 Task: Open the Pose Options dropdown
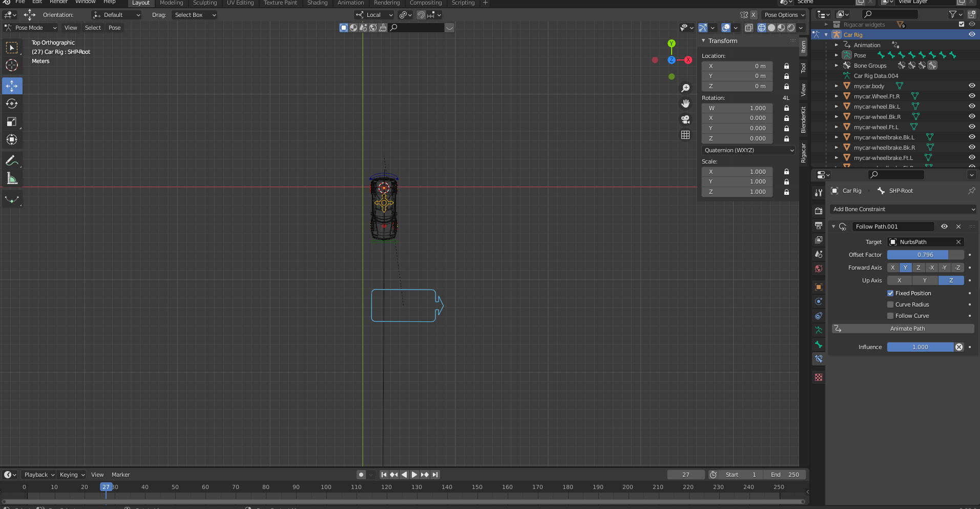[x=784, y=15]
